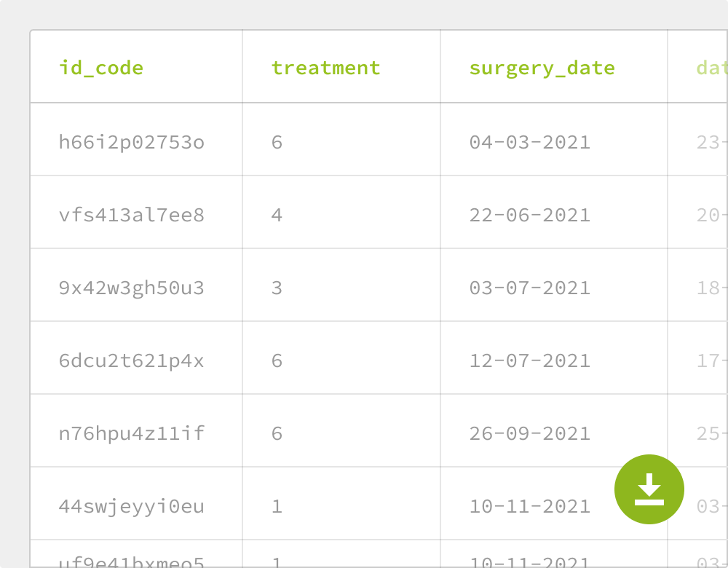Screen dimensions: 728x568
Task: Select id cell 6dcu2t621p4x
Action: click(x=131, y=361)
